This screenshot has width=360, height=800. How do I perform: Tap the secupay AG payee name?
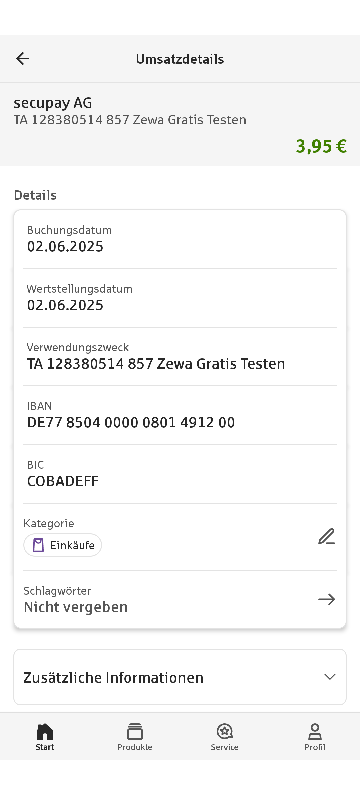[53, 103]
